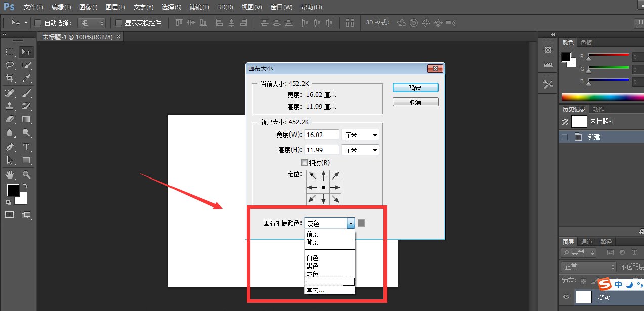Select the Move tool
644x311 pixels.
(x=26, y=52)
